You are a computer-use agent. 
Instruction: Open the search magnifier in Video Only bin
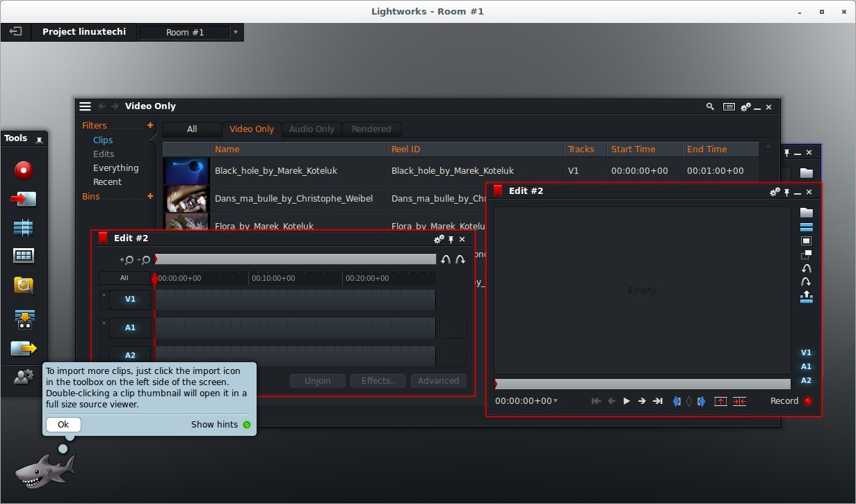click(710, 106)
